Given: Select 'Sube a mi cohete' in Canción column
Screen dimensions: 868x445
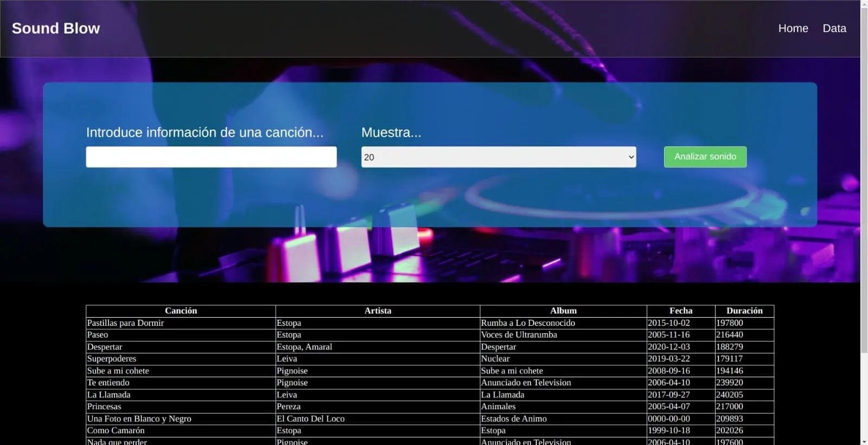Looking at the screenshot, I should 181,371.
